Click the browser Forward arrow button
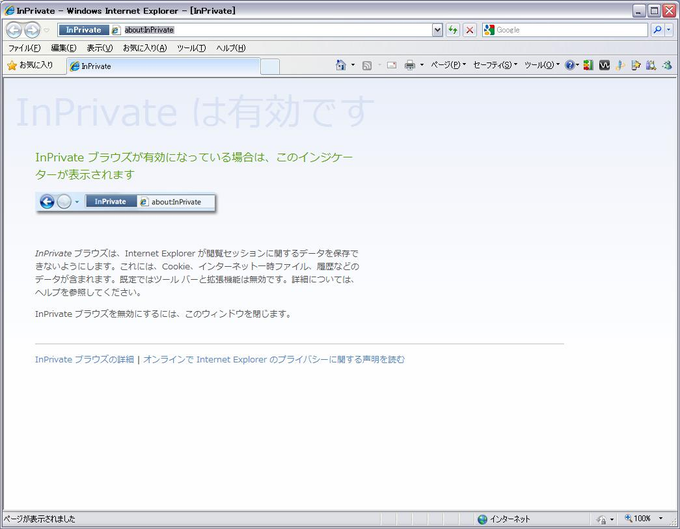 pos(32,30)
